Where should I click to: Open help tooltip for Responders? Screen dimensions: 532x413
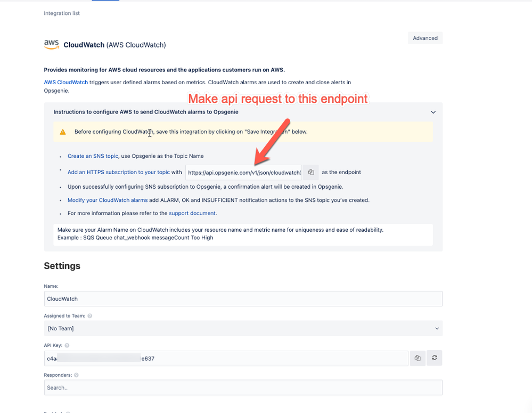[x=76, y=375]
